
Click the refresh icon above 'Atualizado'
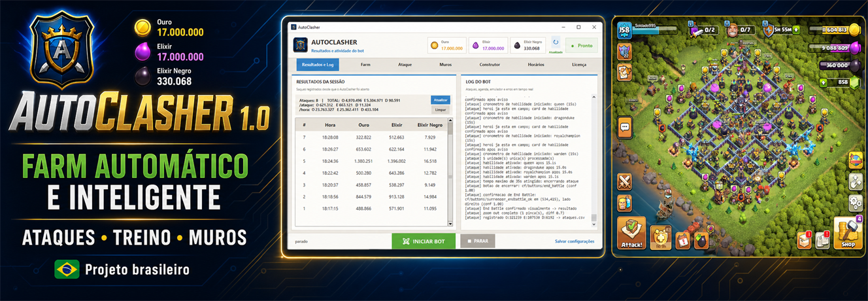(556, 42)
